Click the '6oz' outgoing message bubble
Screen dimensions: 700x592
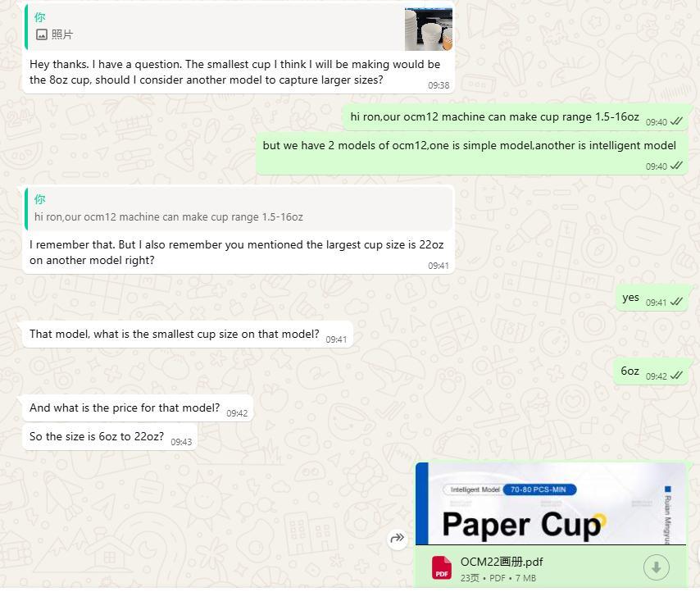(x=651, y=371)
